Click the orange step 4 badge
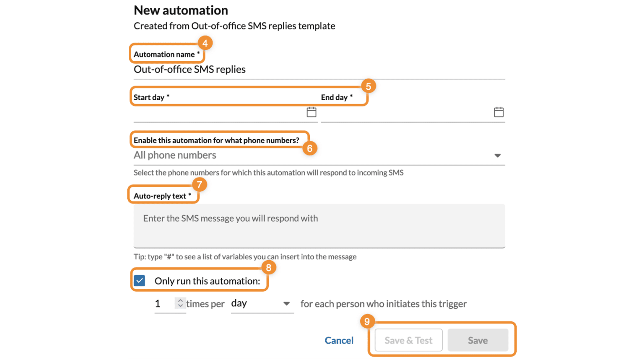 pos(205,43)
